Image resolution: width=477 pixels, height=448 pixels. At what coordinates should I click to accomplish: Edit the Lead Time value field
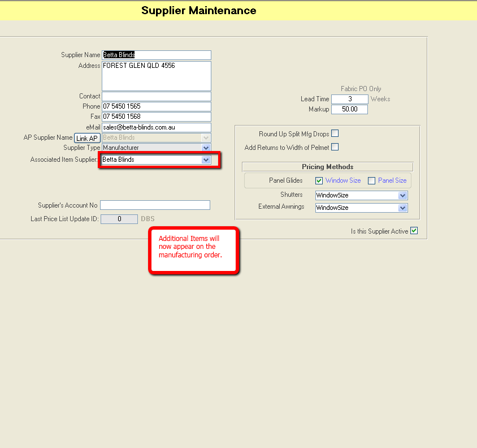click(349, 99)
